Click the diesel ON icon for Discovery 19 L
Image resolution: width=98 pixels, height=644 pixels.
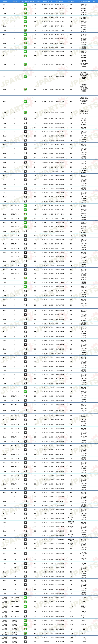pos(25,611)
